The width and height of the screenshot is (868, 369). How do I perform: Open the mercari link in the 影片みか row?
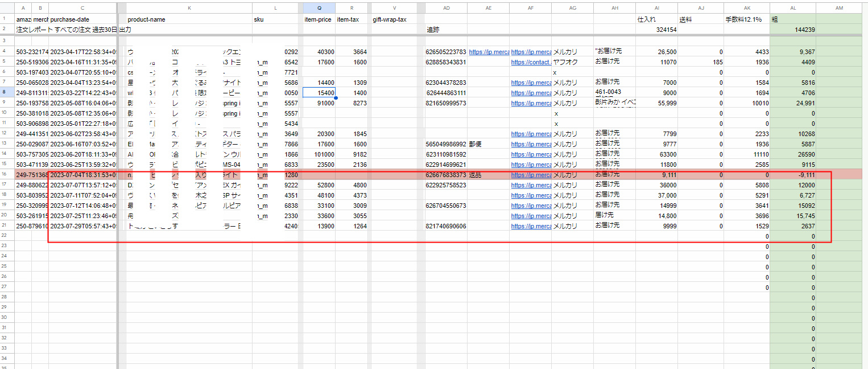click(530, 103)
